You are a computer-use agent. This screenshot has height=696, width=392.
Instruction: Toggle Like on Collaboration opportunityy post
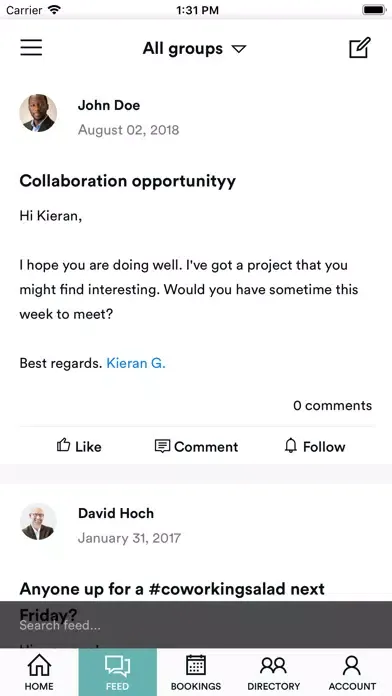click(79, 446)
